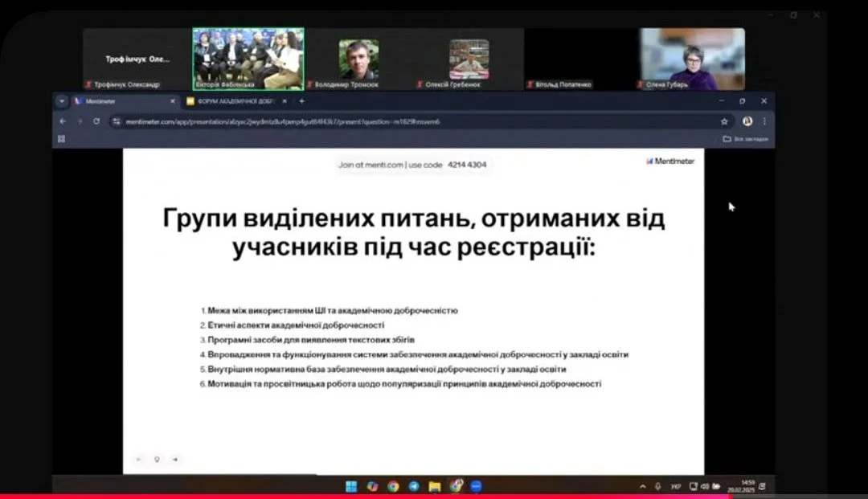Click the lightbulb icon below the slide
The width and height of the screenshot is (868, 499).
157,460
